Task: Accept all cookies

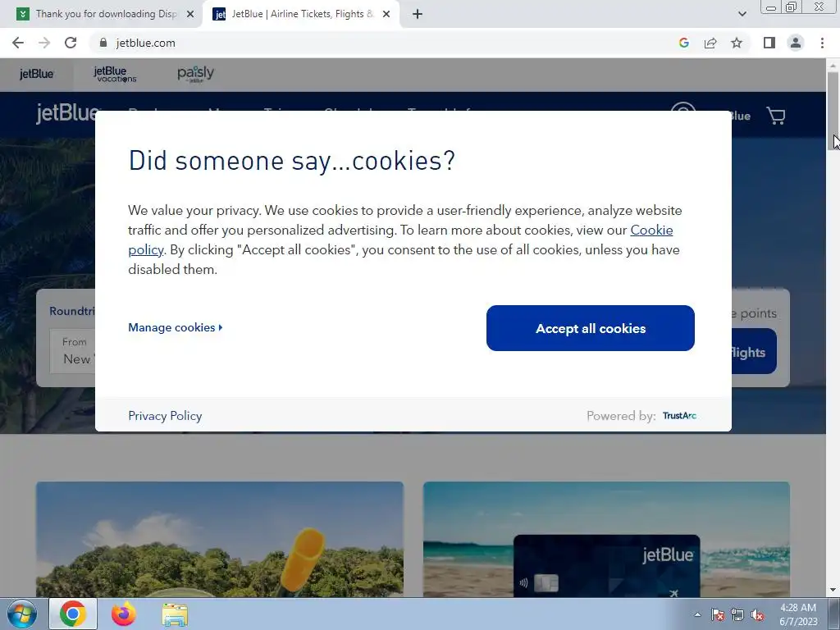Action: 591,328
